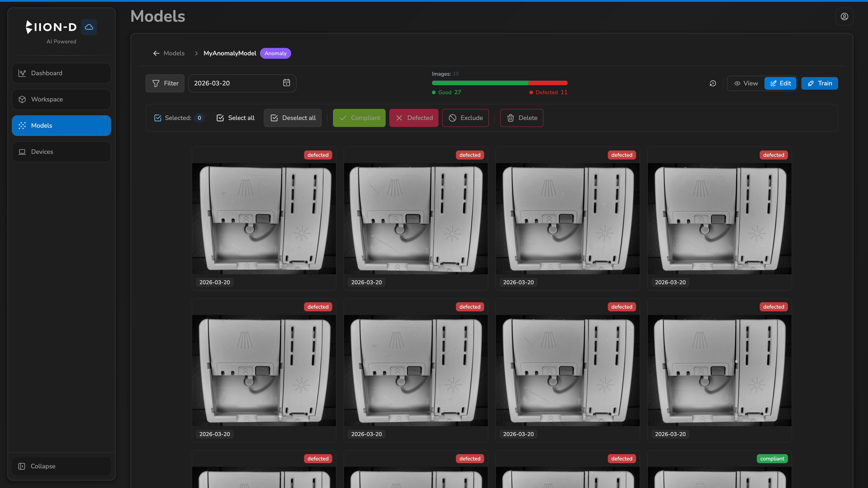
Task: Click the Selected count value 0
Action: click(x=199, y=118)
